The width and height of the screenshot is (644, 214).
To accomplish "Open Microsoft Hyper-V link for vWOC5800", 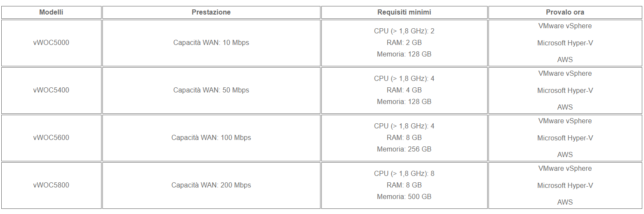I will click(x=565, y=186).
